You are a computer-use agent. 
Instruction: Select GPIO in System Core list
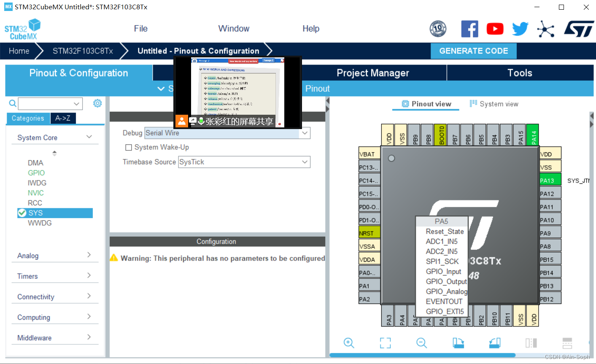click(x=36, y=173)
